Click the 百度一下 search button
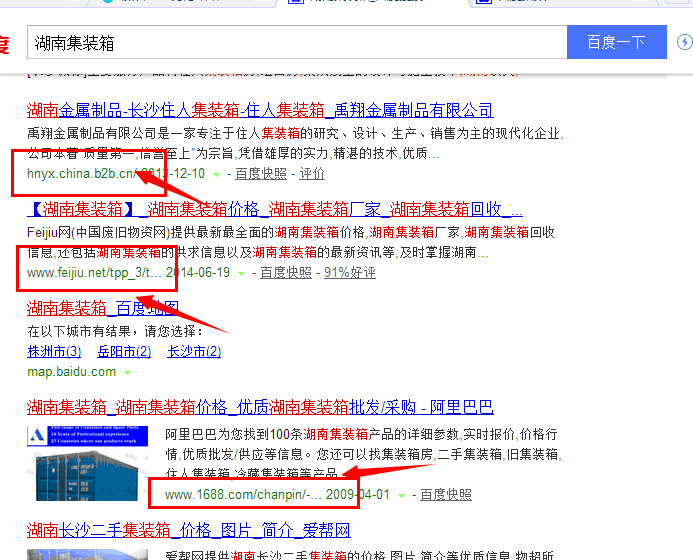Viewport: 693px width, 560px height. (x=617, y=42)
